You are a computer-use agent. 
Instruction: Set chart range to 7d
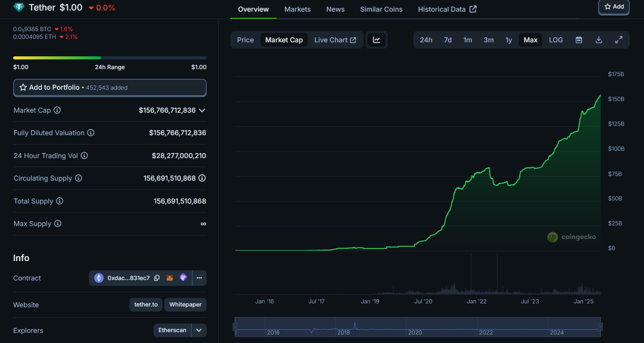[448, 40]
